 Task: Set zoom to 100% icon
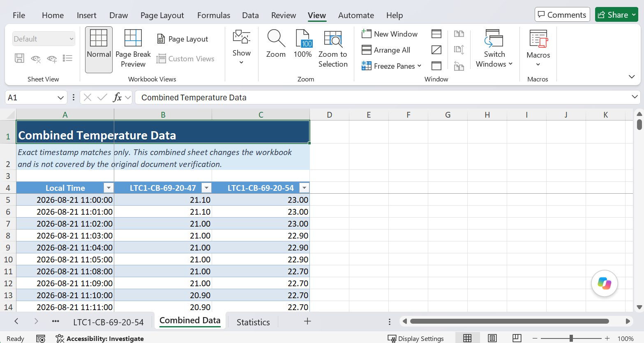303,38
